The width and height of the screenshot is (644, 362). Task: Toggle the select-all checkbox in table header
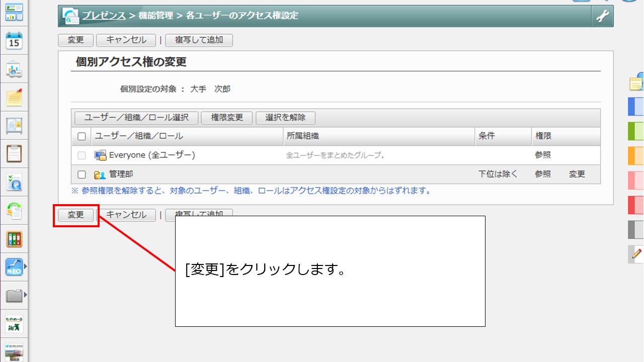[82, 136]
